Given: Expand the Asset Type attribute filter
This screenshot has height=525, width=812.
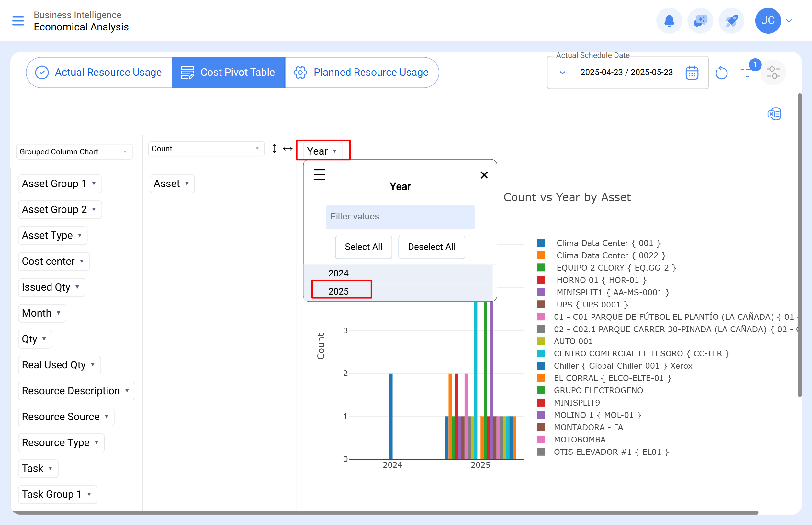Looking at the screenshot, I should tap(52, 235).
